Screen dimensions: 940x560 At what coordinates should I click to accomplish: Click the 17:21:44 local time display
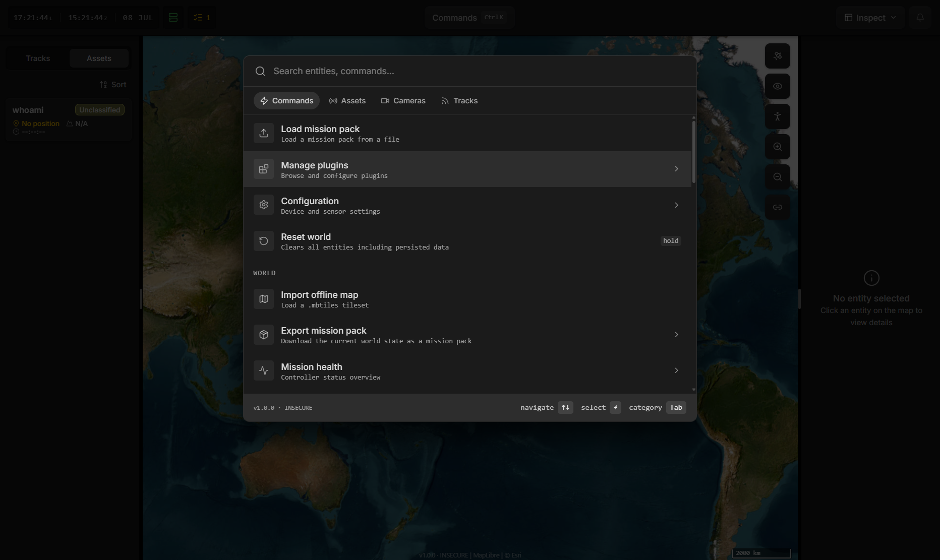click(x=33, y=18)
